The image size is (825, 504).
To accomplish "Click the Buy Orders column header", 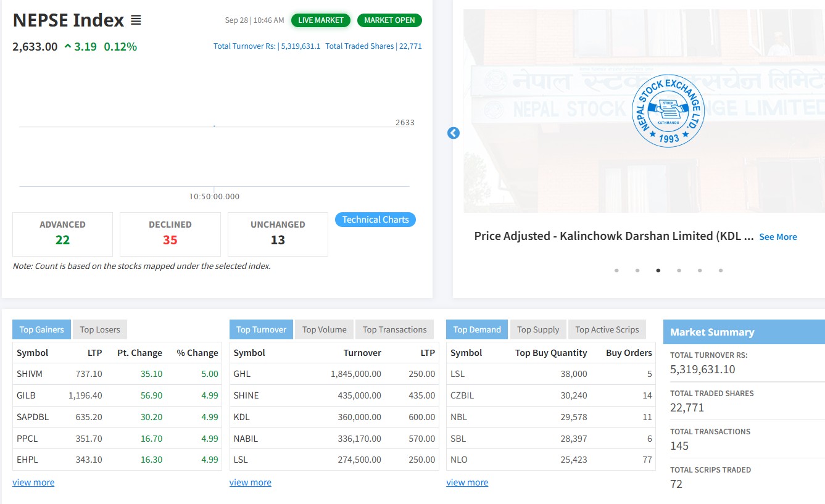I will pos(629,353).
